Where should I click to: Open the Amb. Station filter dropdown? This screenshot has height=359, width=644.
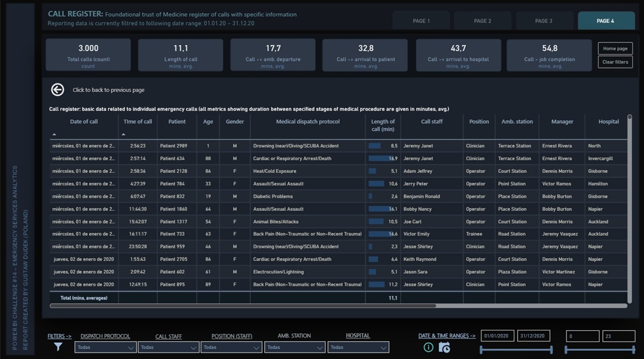tap(295, 347)
